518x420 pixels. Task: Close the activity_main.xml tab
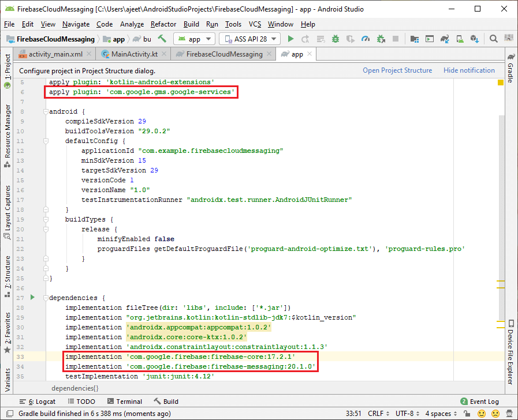89,54
